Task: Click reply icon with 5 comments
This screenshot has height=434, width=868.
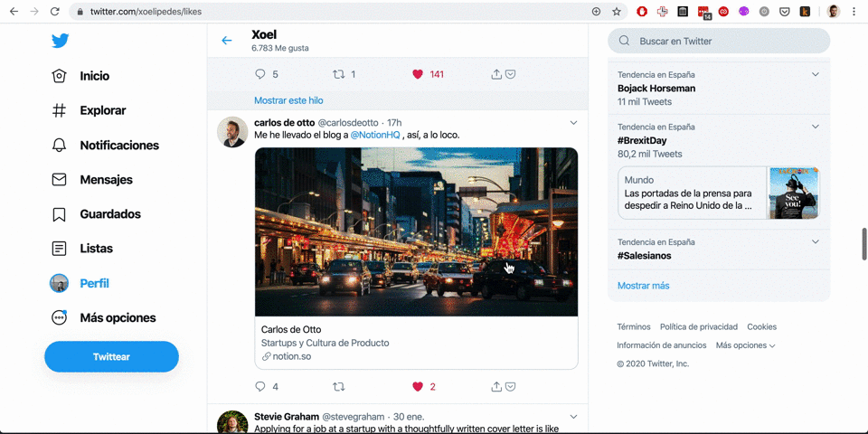Action: point(260,74)
